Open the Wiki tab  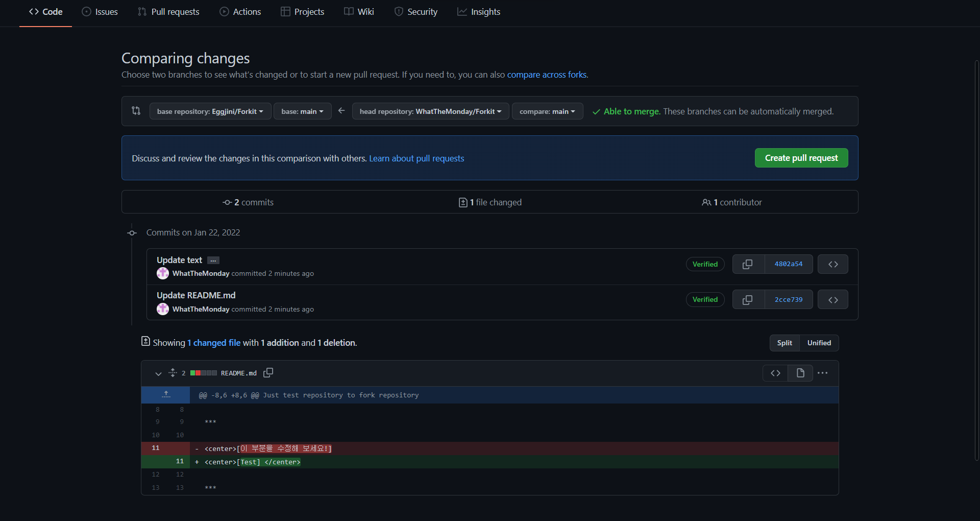[359, 12]
